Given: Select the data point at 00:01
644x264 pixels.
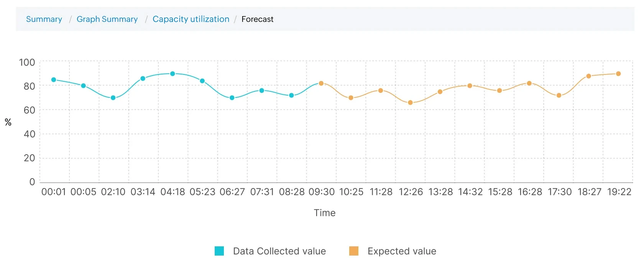Looking at the screenshot, I should pos(54,79).
